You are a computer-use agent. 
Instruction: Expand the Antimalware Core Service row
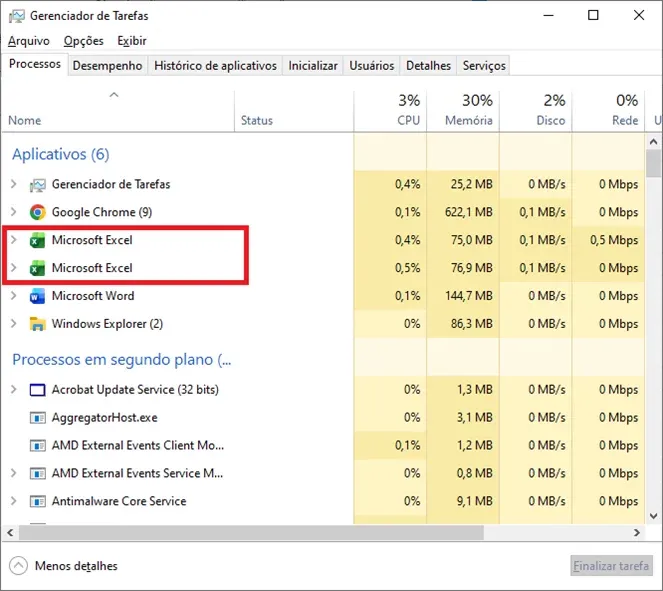click(x=14, y=501)
